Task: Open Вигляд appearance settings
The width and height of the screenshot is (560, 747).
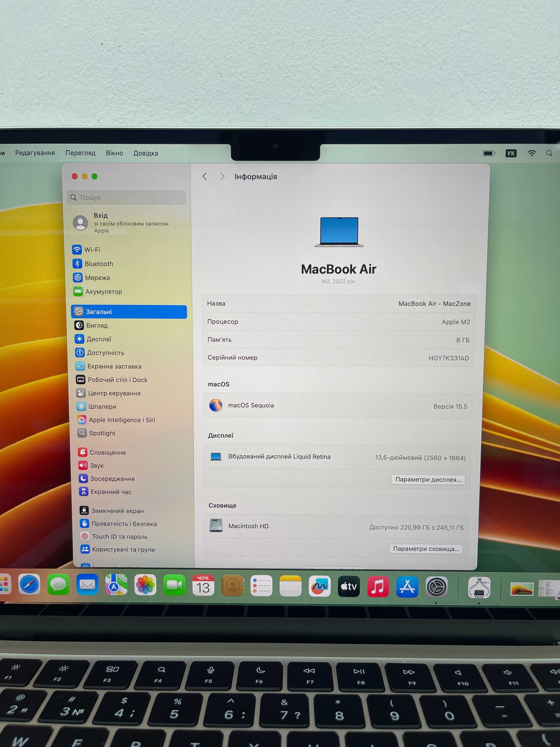Action: click(91, 326)
